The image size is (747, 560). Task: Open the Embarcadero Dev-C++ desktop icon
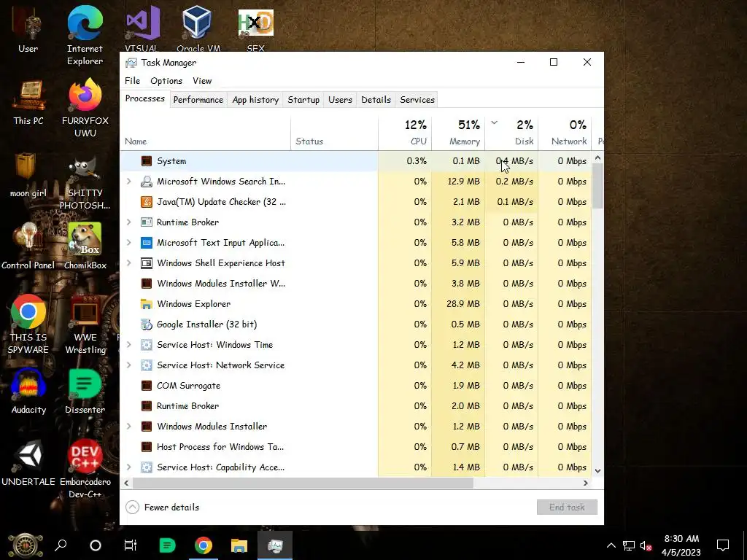85,469
